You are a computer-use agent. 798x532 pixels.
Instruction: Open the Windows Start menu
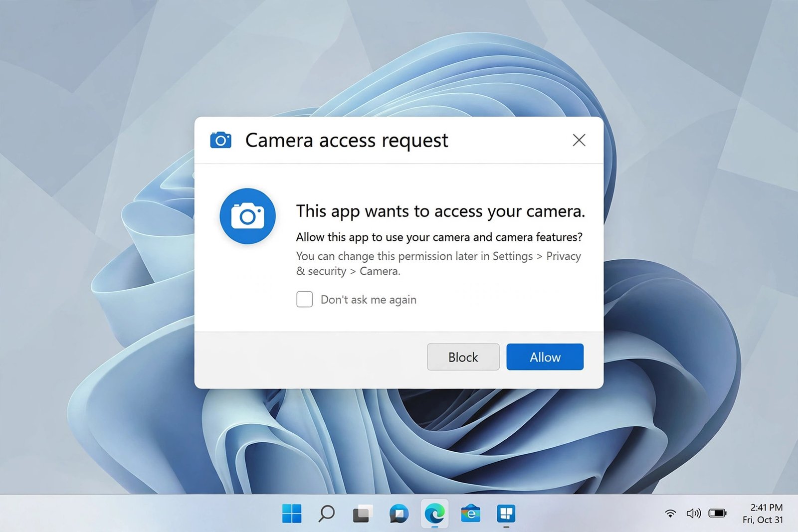[292, 514]
